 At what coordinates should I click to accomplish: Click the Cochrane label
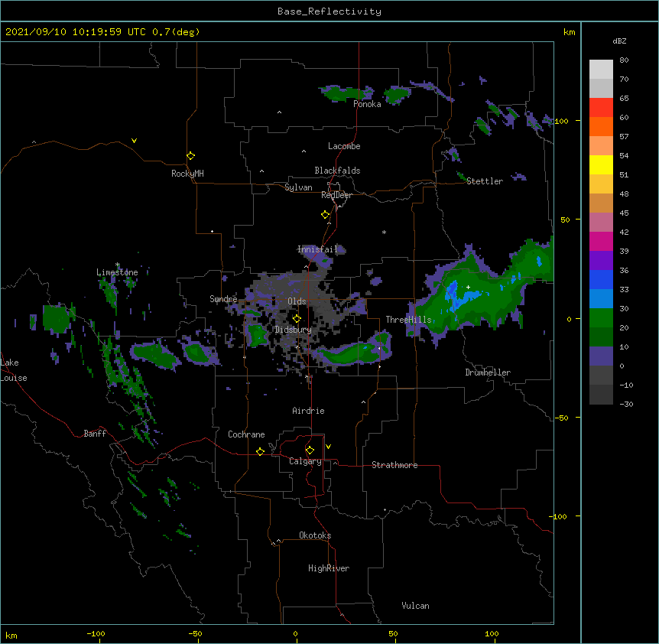(246, 434)
